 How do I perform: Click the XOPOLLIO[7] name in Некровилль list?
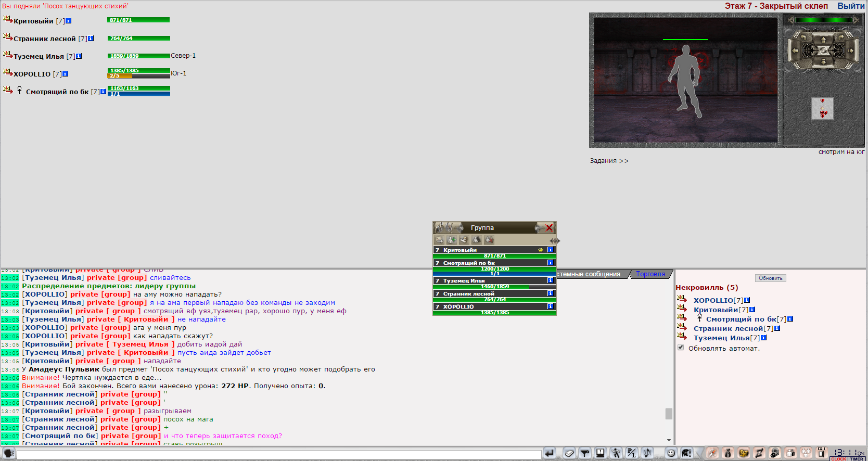(718, 300)
